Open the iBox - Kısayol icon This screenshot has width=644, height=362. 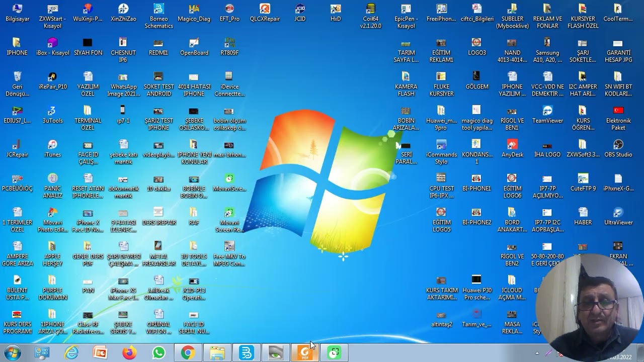click(52, 47)
